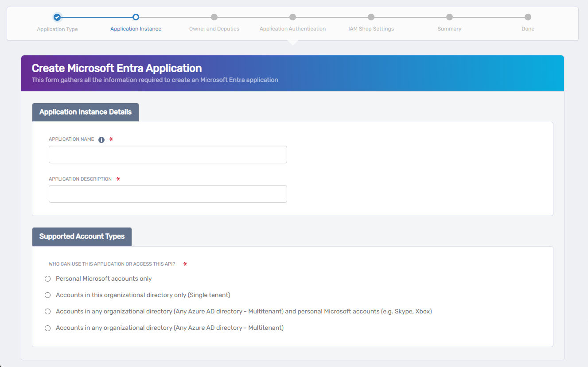
Task: Click the IAM Shop Settings label
Action: coord(371,29)
